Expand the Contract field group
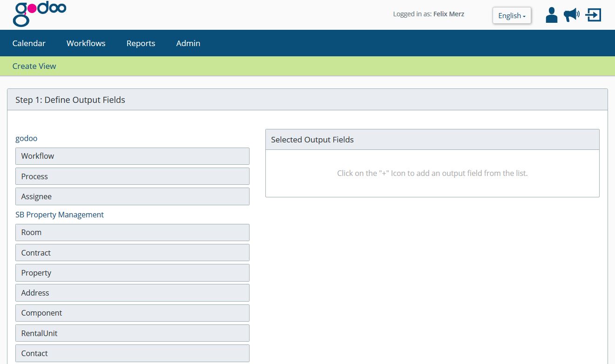The image size is (615, 364). (132, 253)
